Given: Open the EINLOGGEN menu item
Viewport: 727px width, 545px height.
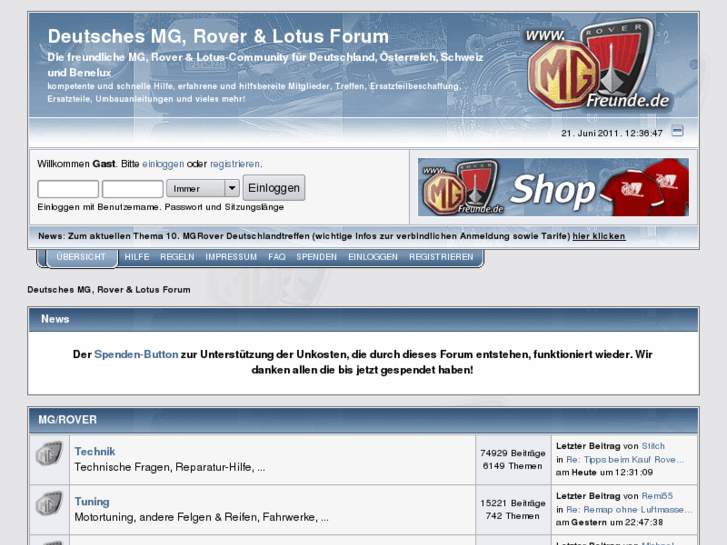Looking at the screenshot, I should pyautogui.click(x=373, y=257).
